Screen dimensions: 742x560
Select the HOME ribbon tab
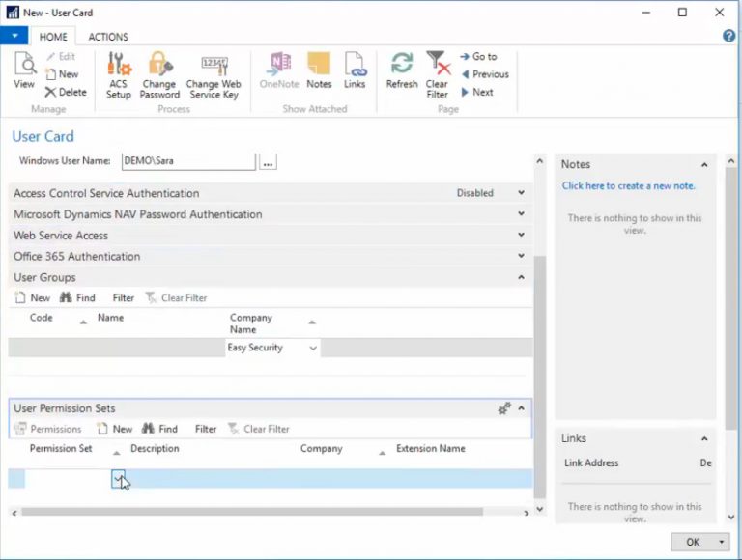click(53, 37)
